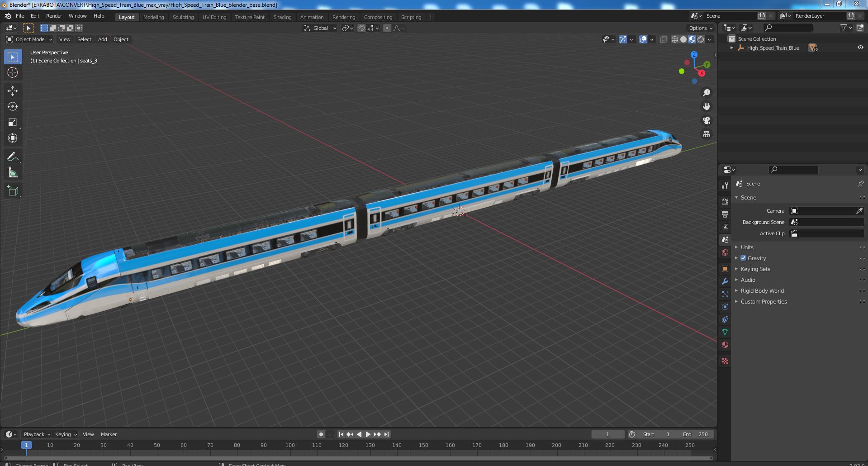The width and height of the screenshot is (868, 466).
Task: Open the Options dropdown
Action: [x=700, y=28]
